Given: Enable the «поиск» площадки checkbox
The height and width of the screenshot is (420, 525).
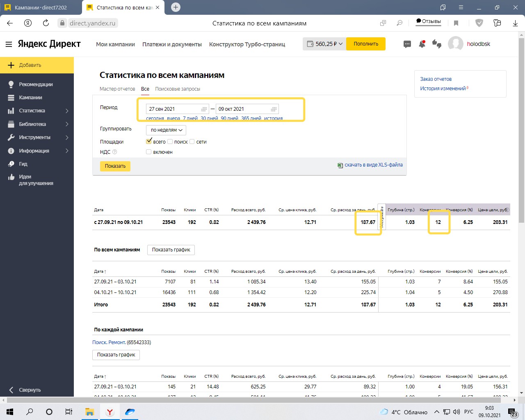Looking at the screenshot, I should [170, 142].
